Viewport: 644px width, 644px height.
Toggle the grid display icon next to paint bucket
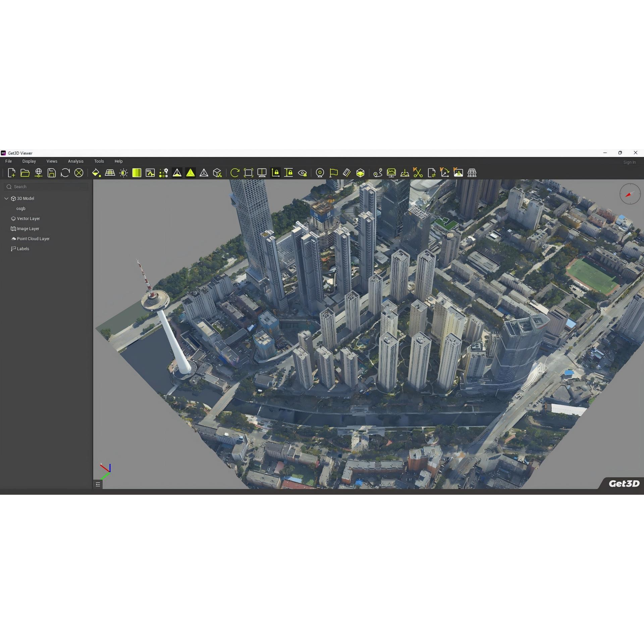110,173
